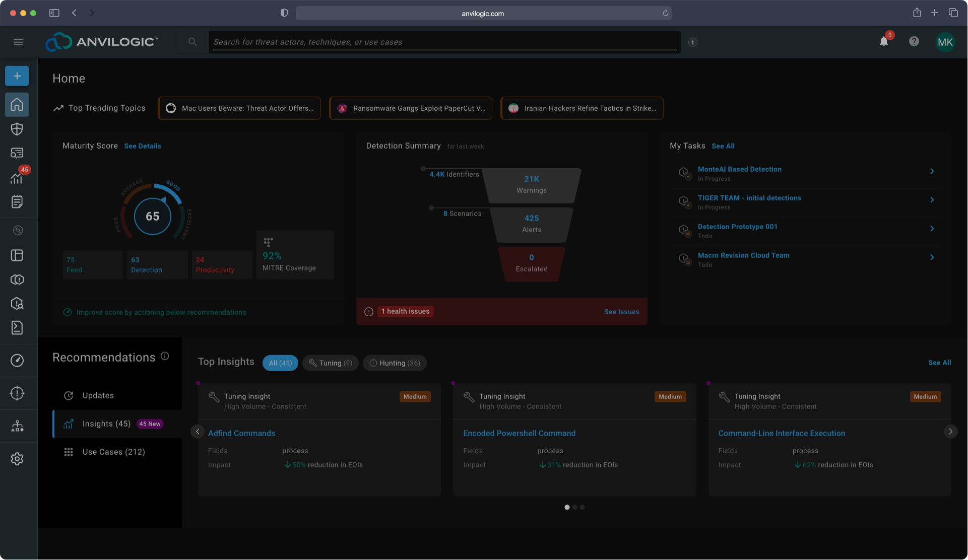Screen dimensions: 968x560
Task: Open the clipboard tasks icon in sidebar
Action: click(17, 201)
